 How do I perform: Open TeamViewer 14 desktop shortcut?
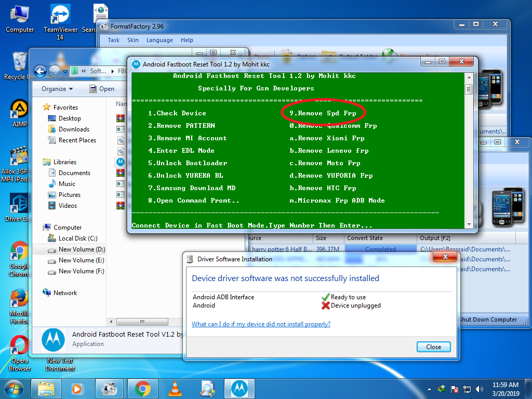(60, 22)
